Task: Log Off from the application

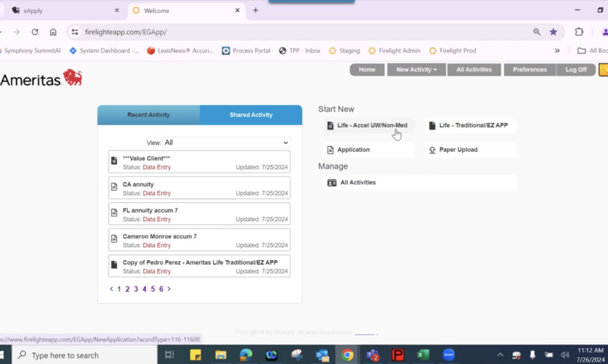Action: 576,69
